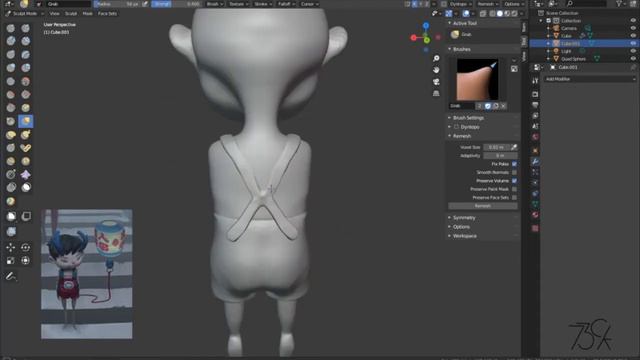The width and height of the screenshot is (640, 360).
Task: Open the Render properties tab icon
Action: point(535,94)
